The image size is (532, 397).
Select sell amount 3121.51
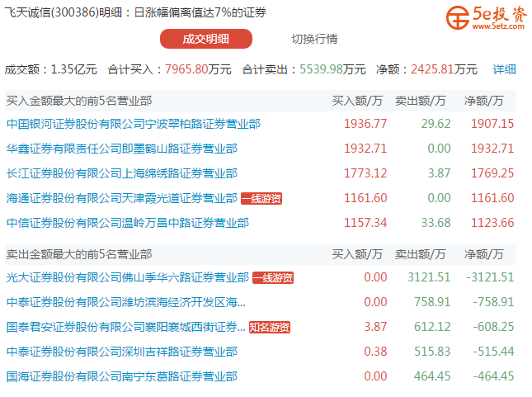(x=429, y=277)
